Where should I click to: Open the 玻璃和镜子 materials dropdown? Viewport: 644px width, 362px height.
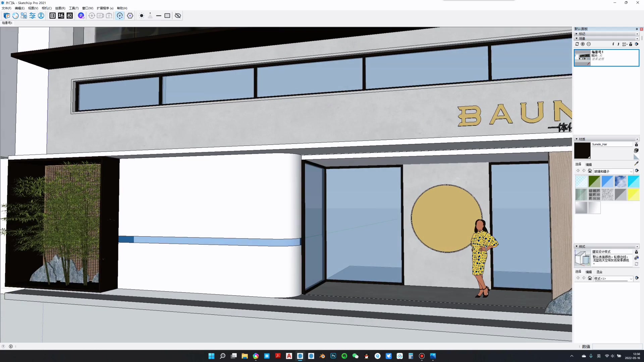(x=613, y=171)
